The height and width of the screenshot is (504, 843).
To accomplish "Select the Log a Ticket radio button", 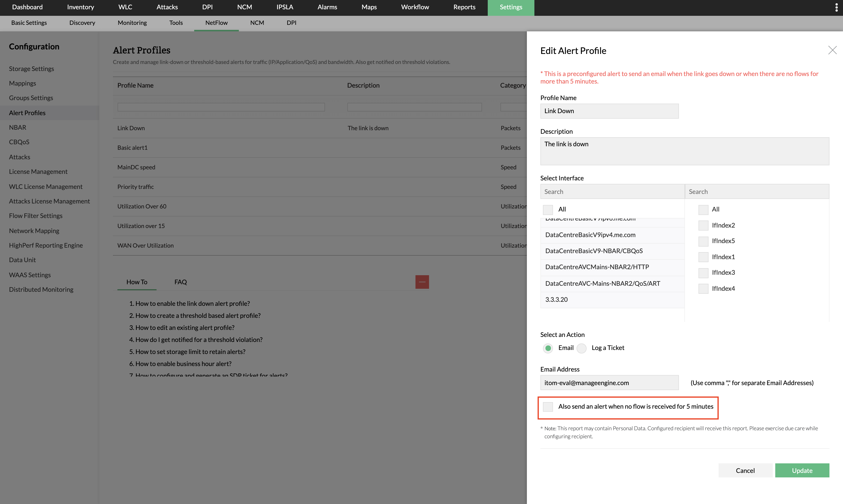I will coord(582,348).
